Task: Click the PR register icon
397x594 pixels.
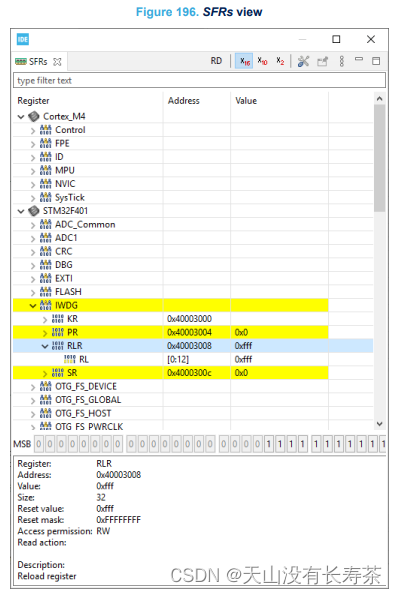Action: pyautogui.click(x=58, y=332)
